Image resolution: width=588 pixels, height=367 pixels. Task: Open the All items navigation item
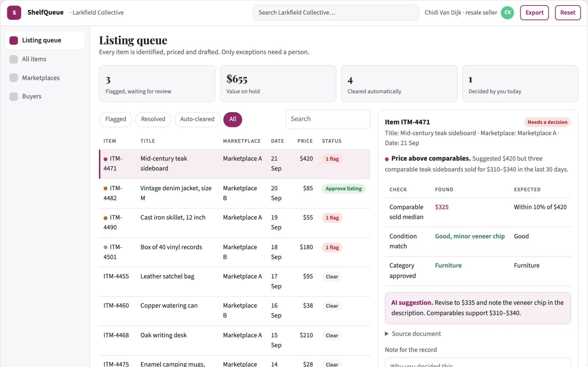pyautogui.click(x=45, y=59)
